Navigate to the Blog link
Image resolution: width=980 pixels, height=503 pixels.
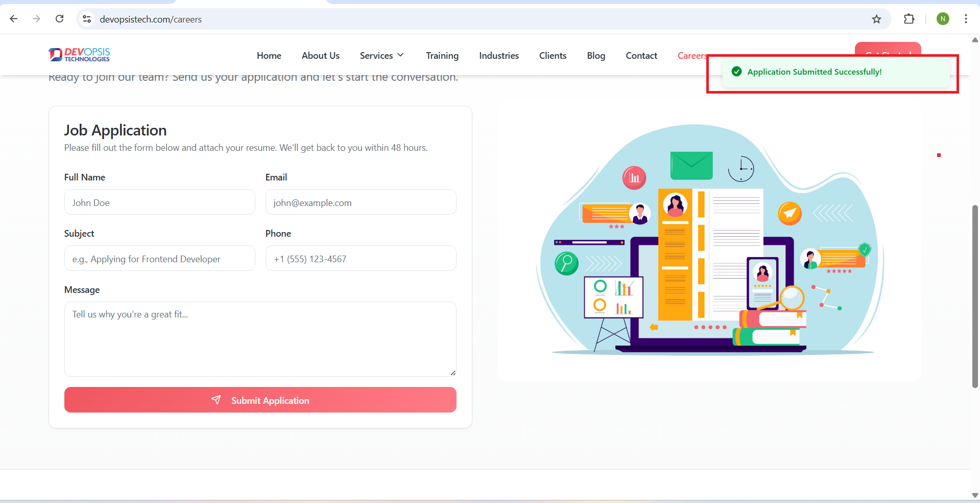coord(596,55)
